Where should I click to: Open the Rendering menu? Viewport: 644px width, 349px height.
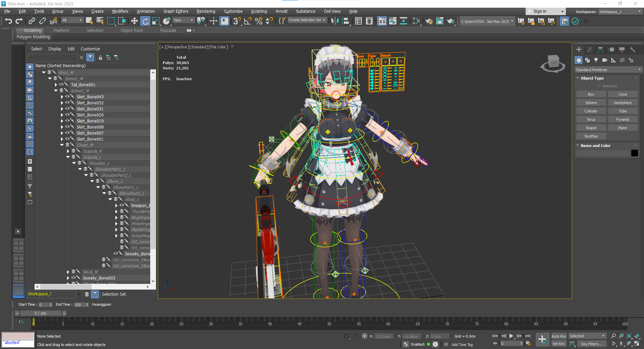pyautogui.click(x=206, y=11)
